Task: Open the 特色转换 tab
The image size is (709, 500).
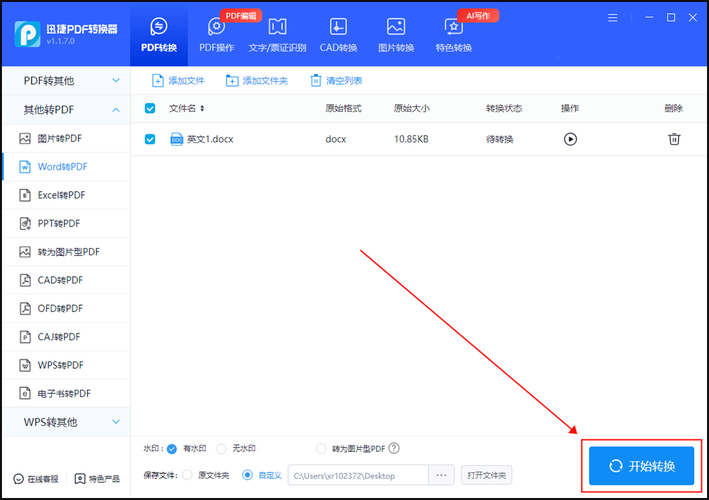Action: pos(454,35)
